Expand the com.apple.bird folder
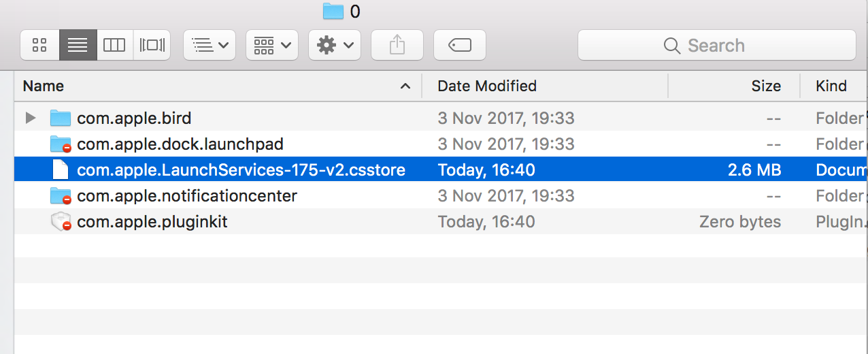868x354 pixels. (30, 118)
